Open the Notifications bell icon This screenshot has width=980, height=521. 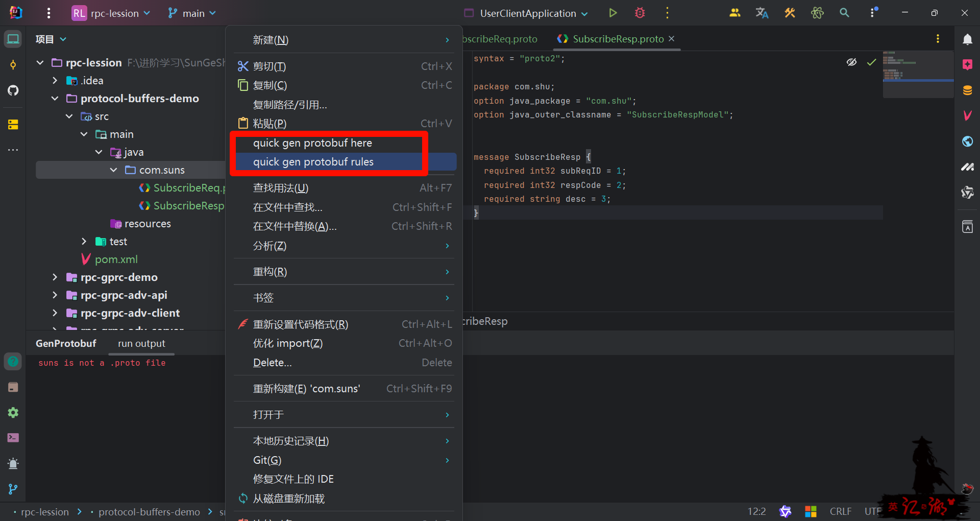967,39
